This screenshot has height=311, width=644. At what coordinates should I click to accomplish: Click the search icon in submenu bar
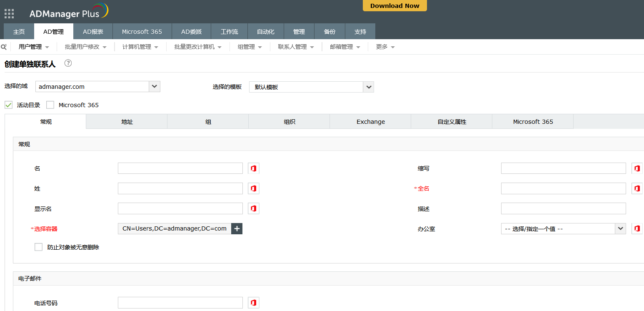[4, 47]
